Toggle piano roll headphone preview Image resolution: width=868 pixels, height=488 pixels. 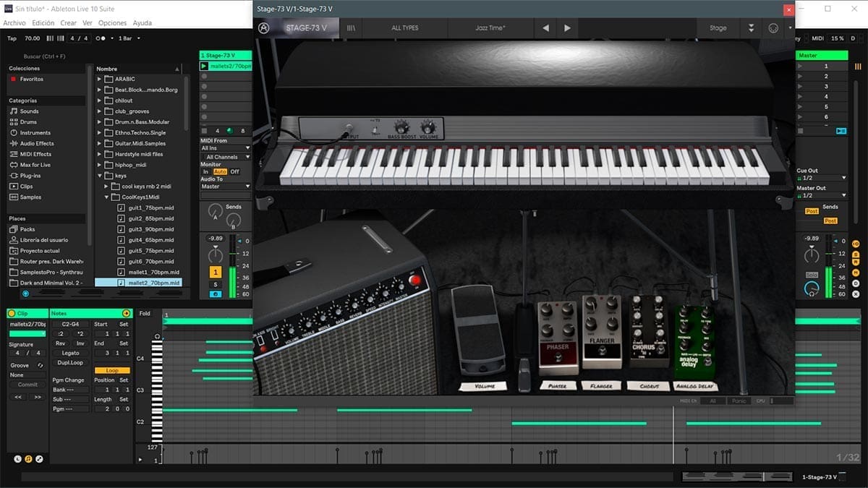pyautogui.click(x=157, y=336)
